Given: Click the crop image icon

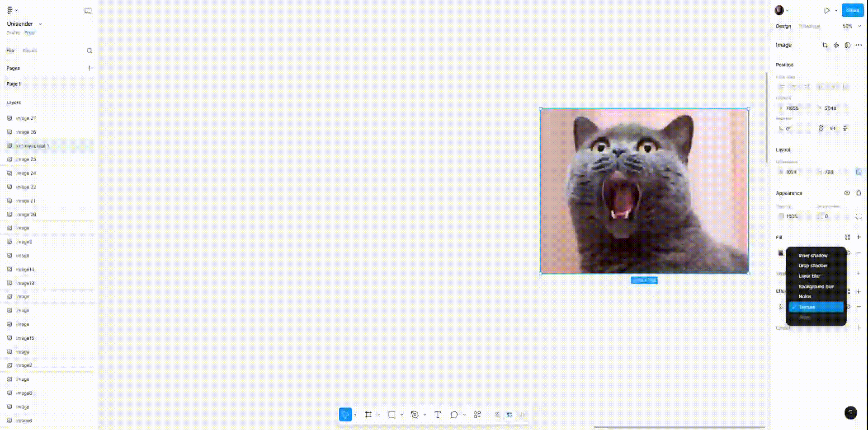Looking at the screenshot, I should click(825, 45).
